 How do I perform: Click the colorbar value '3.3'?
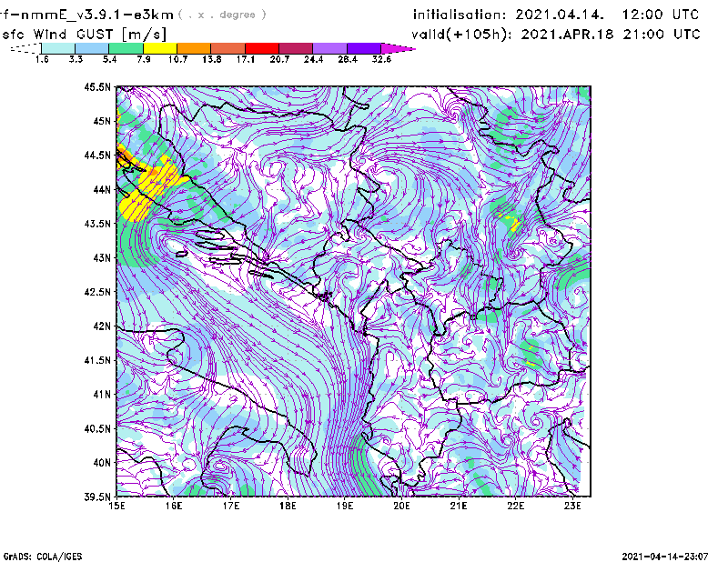[x=76, y=59]
